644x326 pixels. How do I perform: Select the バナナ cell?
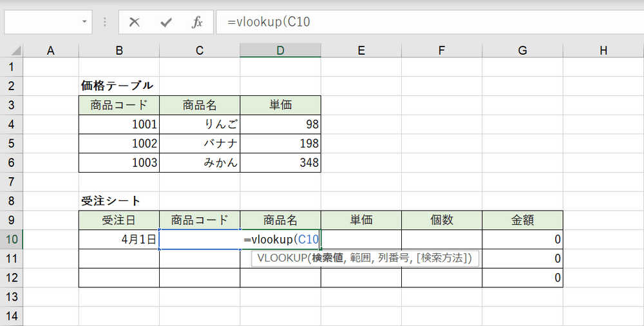tap(200, 144)
